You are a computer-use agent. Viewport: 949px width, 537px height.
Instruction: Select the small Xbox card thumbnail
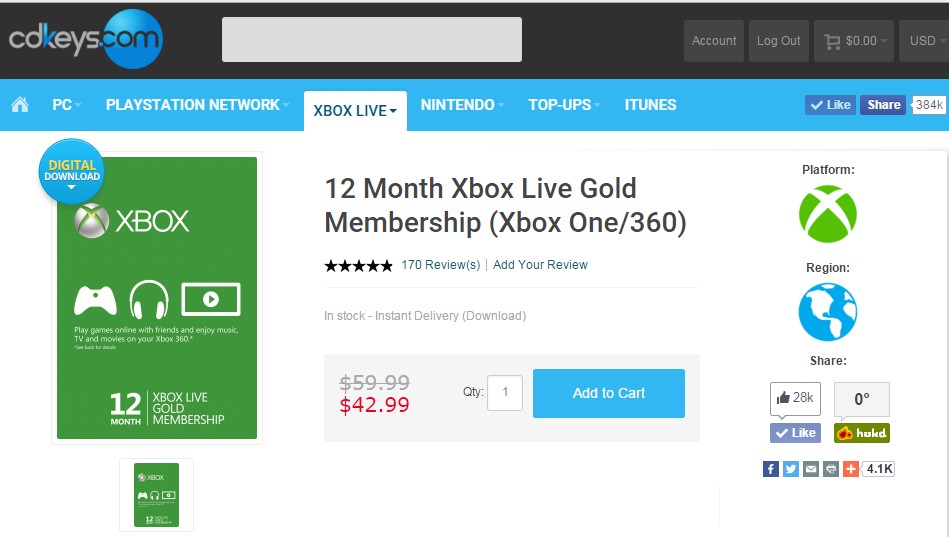click(156, 495)
